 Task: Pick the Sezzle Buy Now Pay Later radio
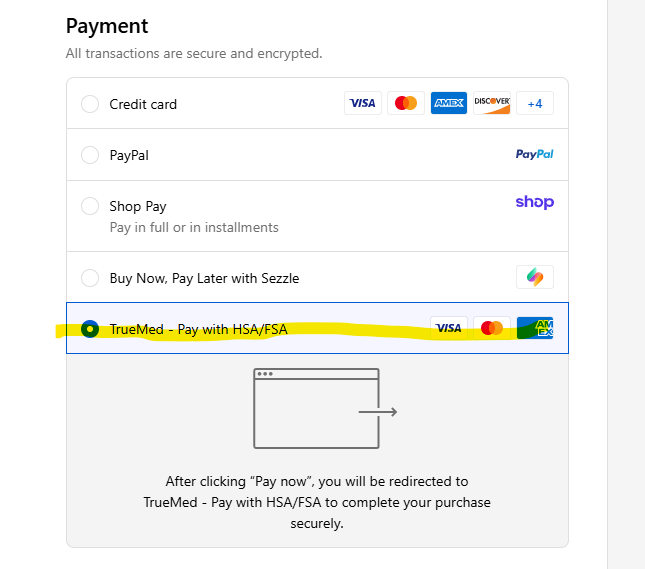point(90,278)
